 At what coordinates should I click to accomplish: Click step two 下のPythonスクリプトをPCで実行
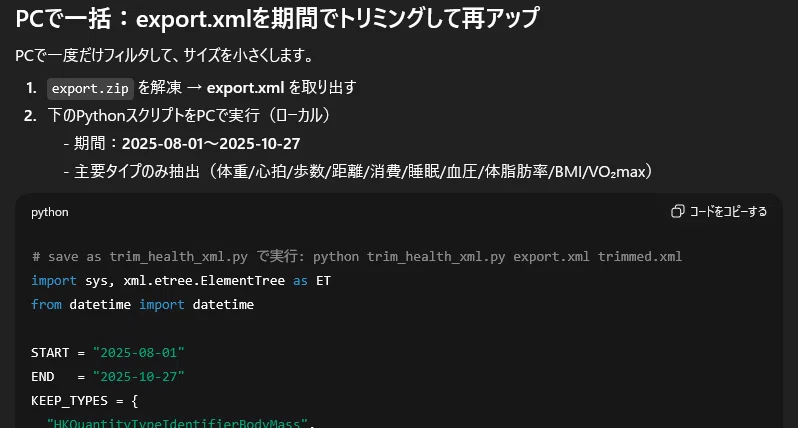pyautogui.click(x=189, y=116)
